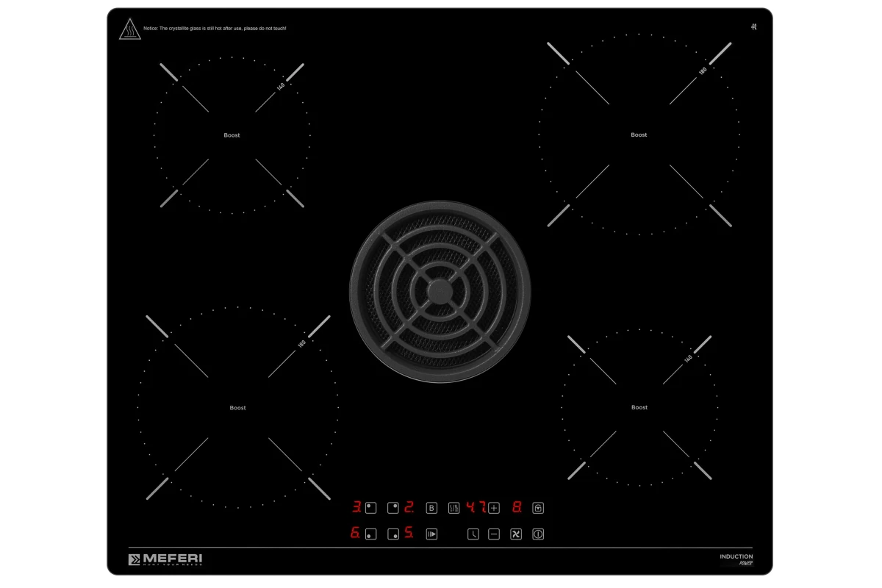Tap the key between Boost and plus

pos(453,508)
